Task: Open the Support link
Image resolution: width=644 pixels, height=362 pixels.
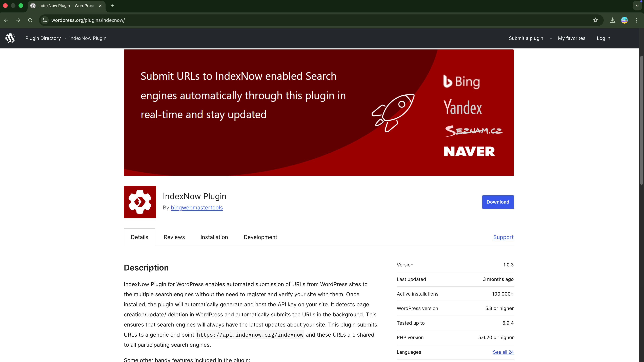Action: click(504, 237)
